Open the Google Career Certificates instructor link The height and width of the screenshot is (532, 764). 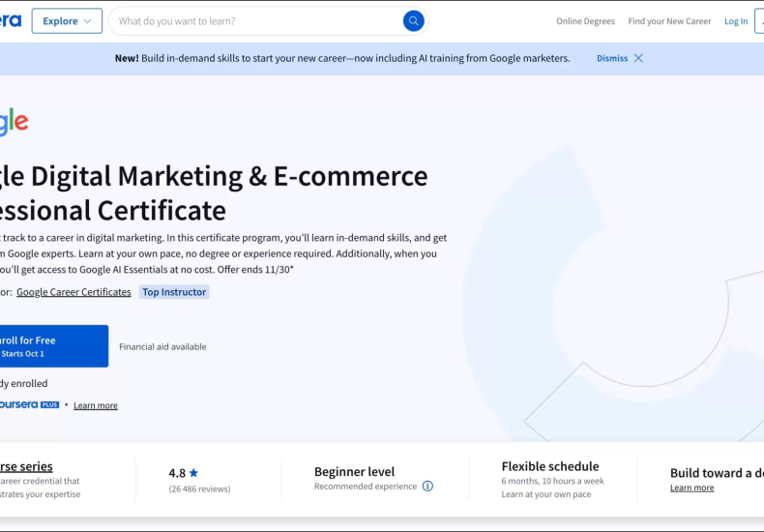click(73, 292)
